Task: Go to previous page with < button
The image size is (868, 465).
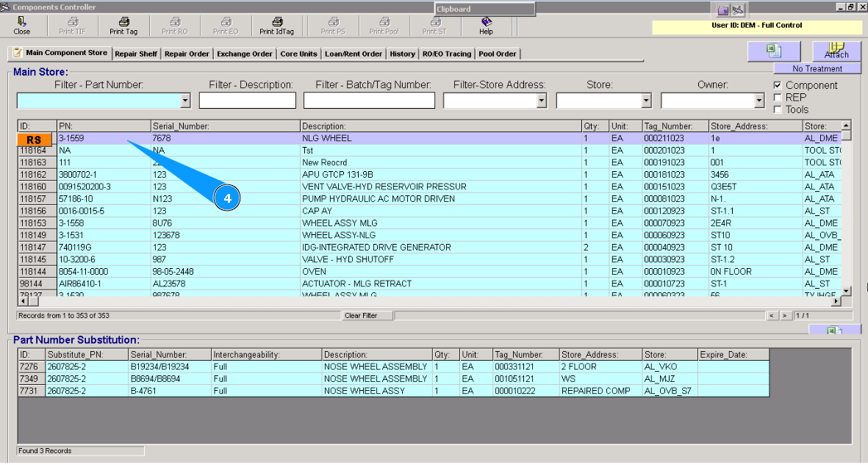Action: [772, 316]
